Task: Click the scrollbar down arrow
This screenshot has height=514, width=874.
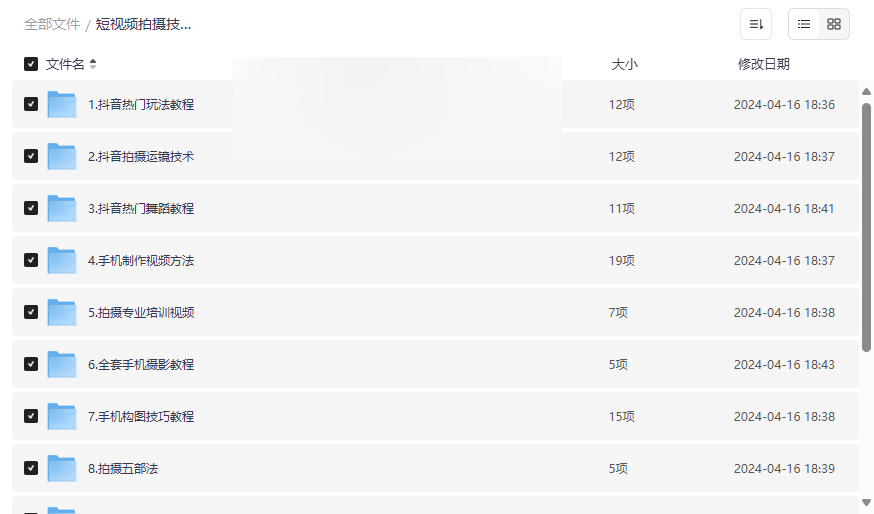Action: (866, 502)
